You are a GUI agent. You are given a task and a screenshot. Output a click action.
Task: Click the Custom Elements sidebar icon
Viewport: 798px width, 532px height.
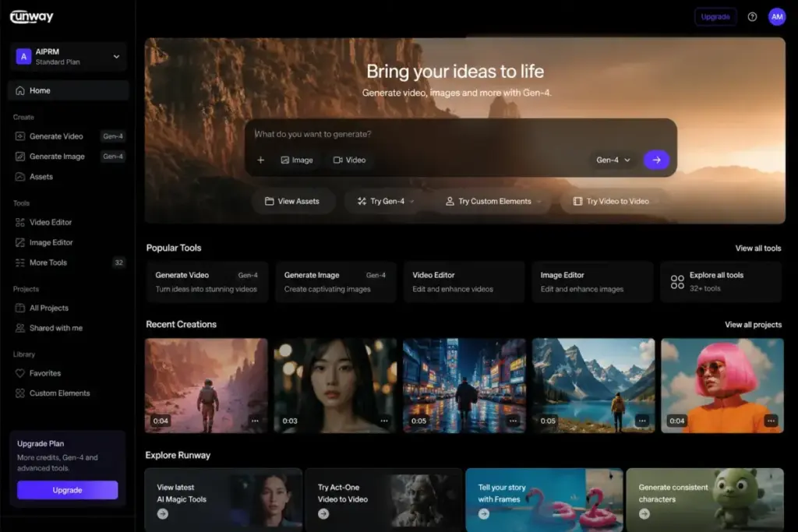click(x=19, y=393)
